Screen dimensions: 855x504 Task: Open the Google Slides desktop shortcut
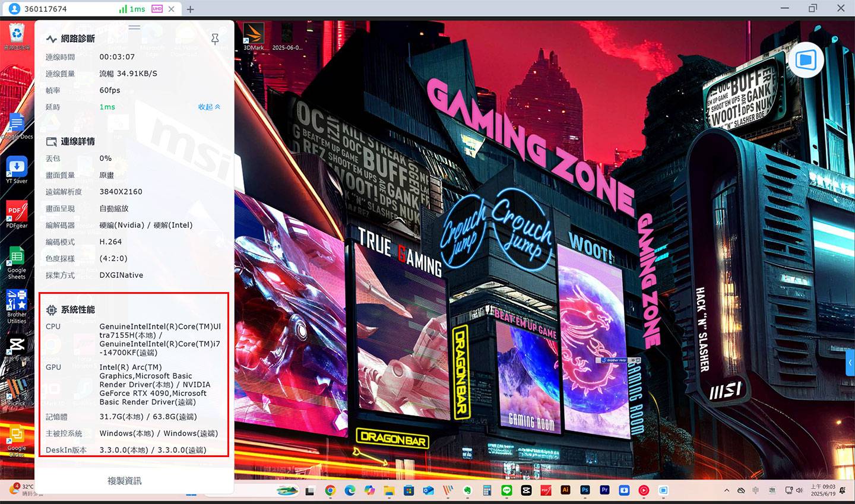click(x=17, y=440)
